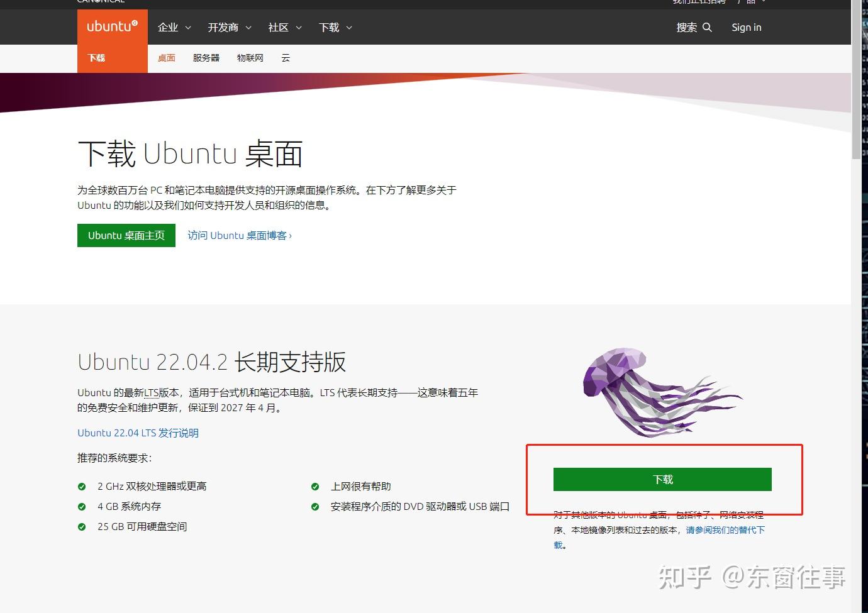Click the Ubuntu 桌面主页 button

click(x=126, y=235)
